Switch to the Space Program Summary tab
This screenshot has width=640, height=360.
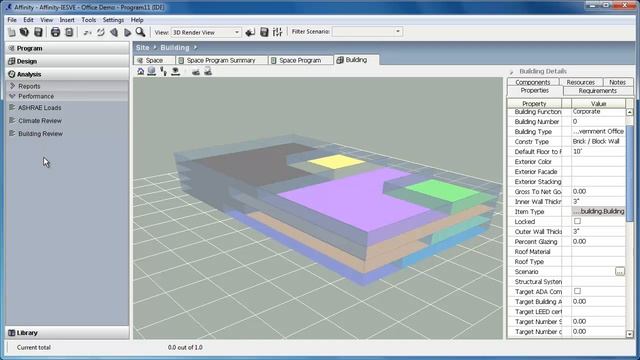(x=221, y=60)
